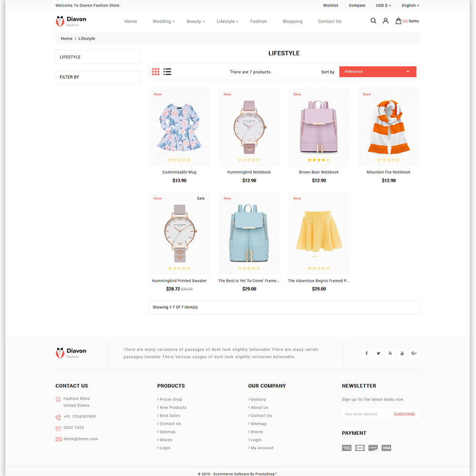Open the YouTube social icon
This screenshot has width=476, height=476.
coord(402,353)
